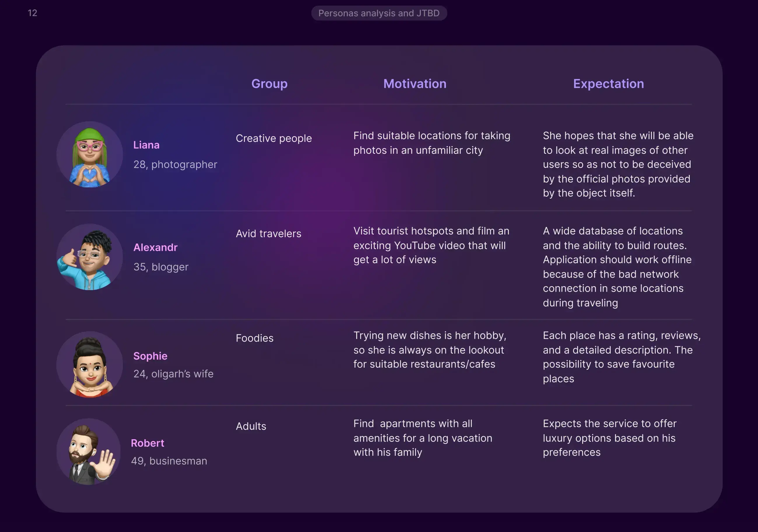Click the Motivation column header
Viewport: 758px width, 532px height.
(415, 84)
